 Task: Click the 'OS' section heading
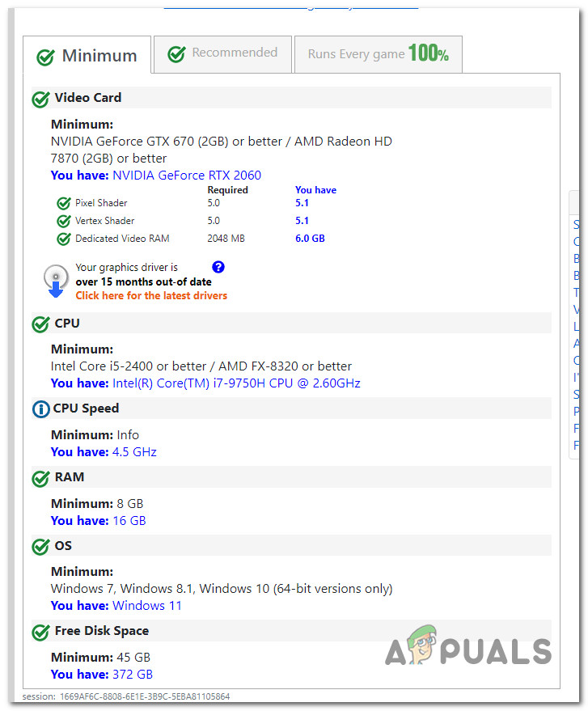(63, 545)
